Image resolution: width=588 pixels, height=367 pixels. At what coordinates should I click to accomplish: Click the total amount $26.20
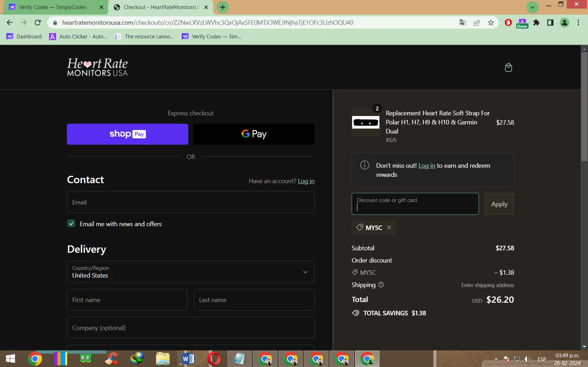coord(500,300)
